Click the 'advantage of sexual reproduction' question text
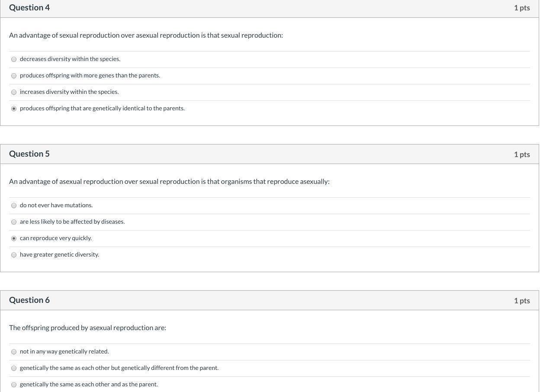 pyautogui.click(x=146, y=35)
